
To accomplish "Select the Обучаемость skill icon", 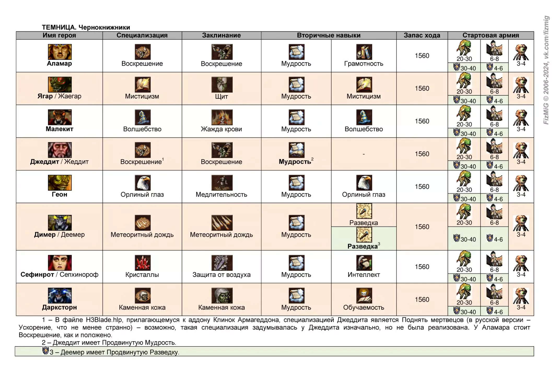I will click(x=364, y=296).
